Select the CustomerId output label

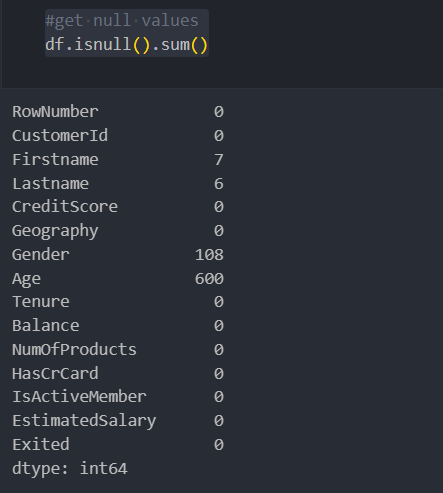60,135
